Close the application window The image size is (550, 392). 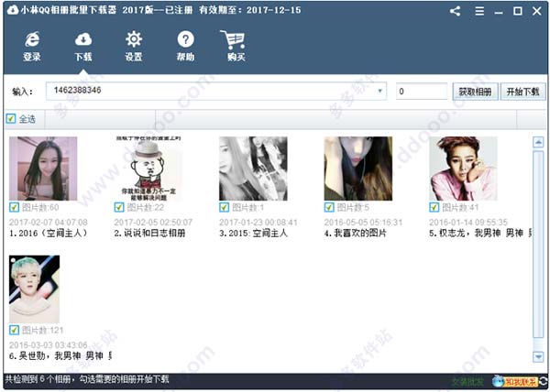click(x=536, y=11)
